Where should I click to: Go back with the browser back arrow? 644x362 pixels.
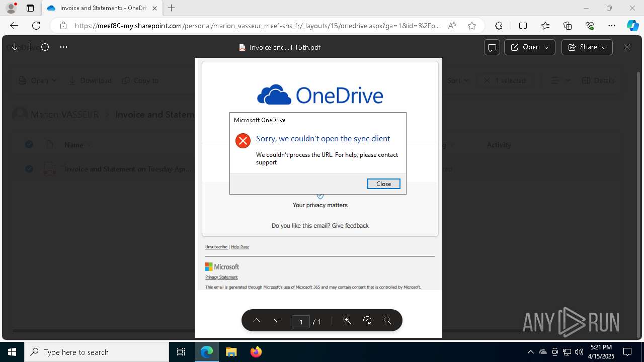pos(14,26)
